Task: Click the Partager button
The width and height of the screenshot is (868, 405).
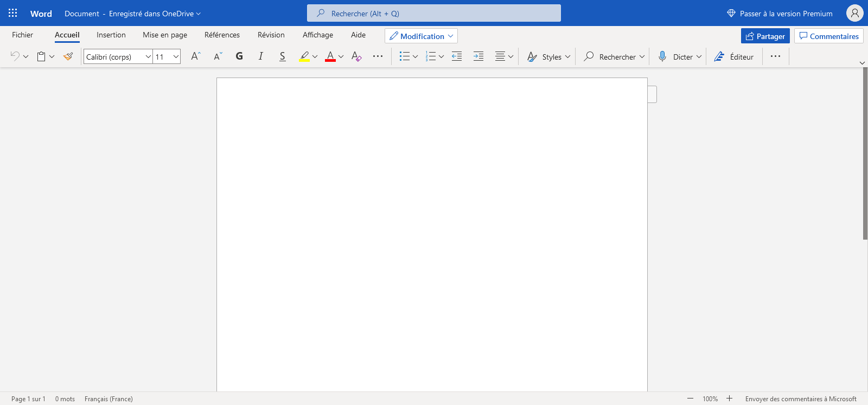Action: point(765,36)
